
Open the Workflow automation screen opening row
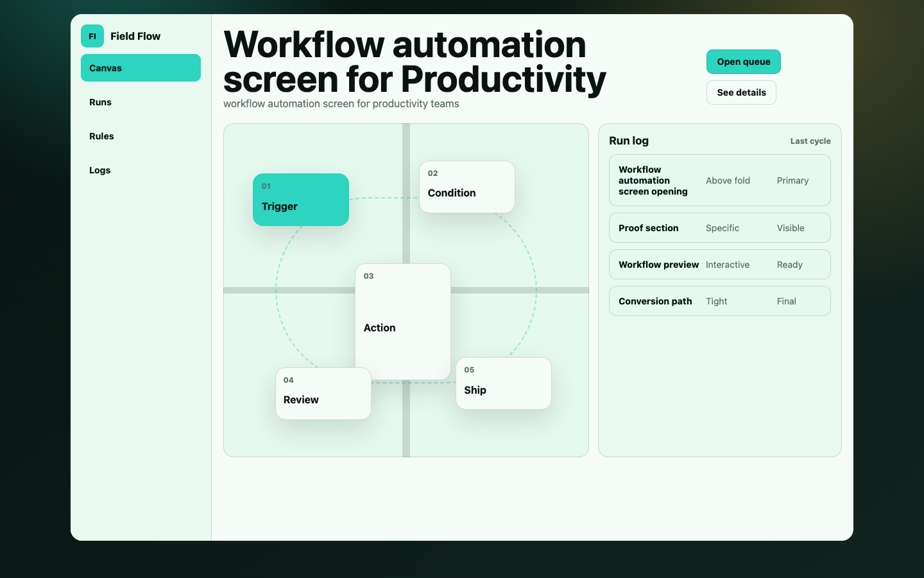[x=720, y=180]
